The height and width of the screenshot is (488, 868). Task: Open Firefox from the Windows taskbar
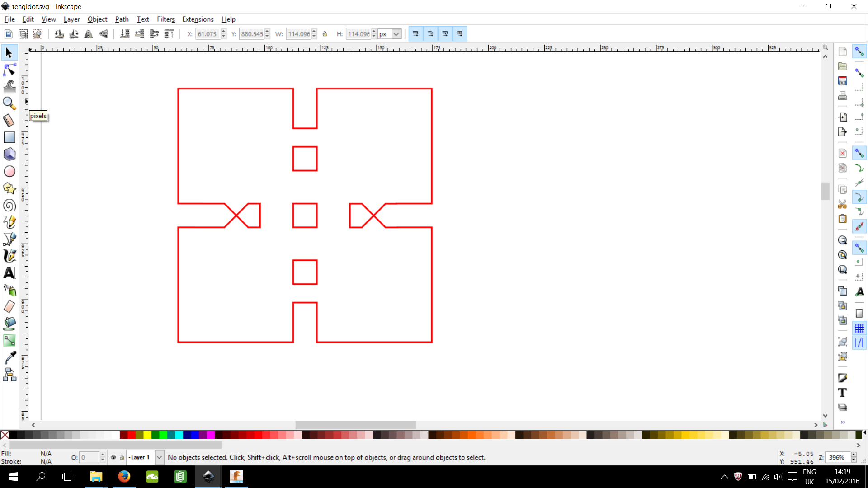[x=124, y=477]
